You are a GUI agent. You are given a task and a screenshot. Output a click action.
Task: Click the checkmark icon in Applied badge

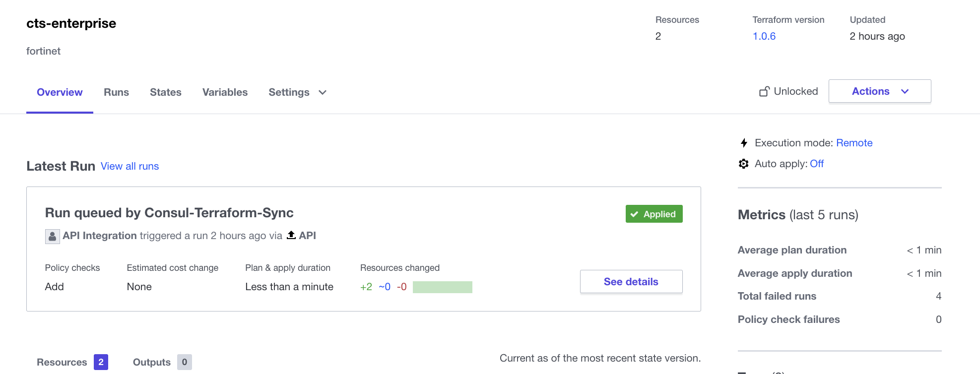point(634,214)
